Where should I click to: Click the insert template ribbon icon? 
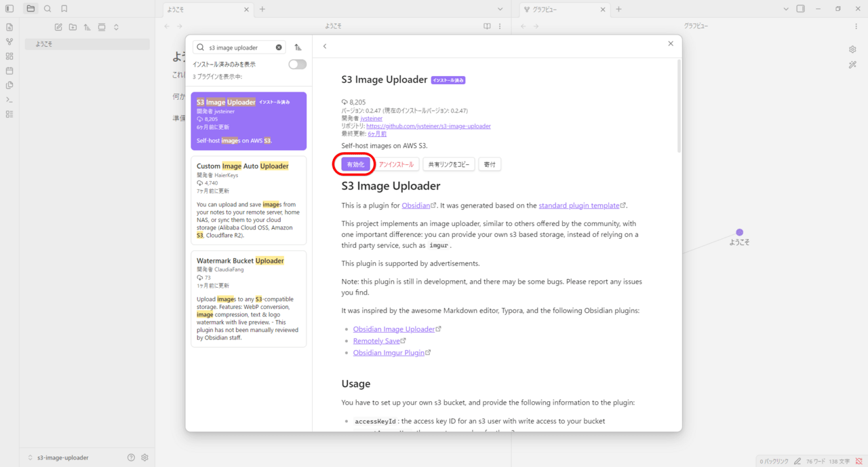(x=9, y=86)
